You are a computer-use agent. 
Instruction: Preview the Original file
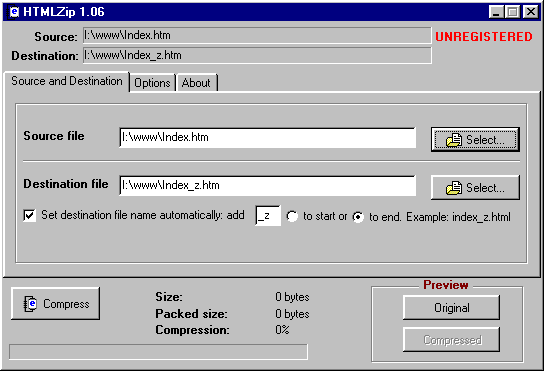click(451, 308)
